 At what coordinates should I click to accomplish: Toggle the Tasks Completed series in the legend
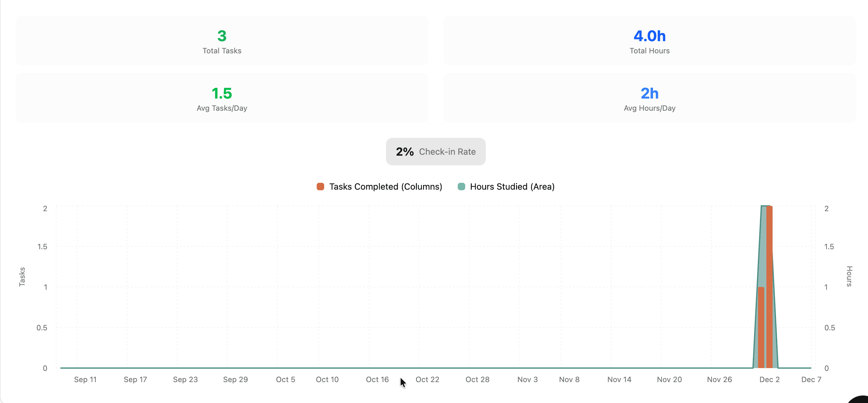point(385,186)
